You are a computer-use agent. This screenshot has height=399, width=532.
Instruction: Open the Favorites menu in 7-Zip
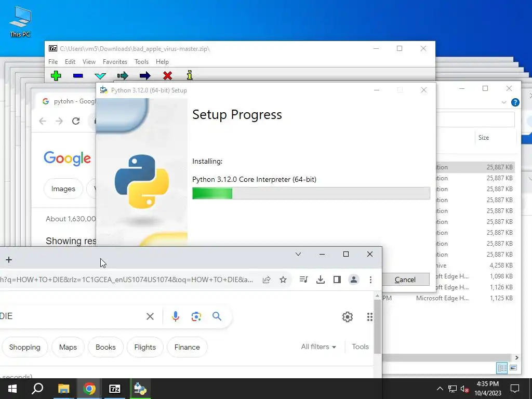pyautogui.click(x=115, y=62)
